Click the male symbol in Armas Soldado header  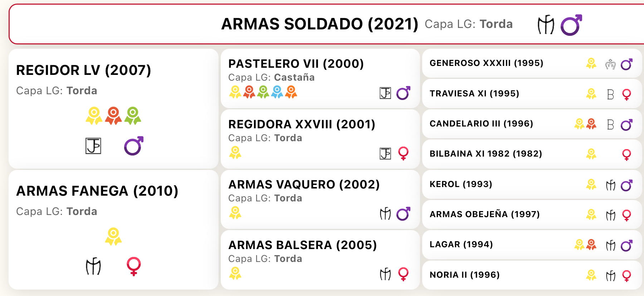[571, 25]
